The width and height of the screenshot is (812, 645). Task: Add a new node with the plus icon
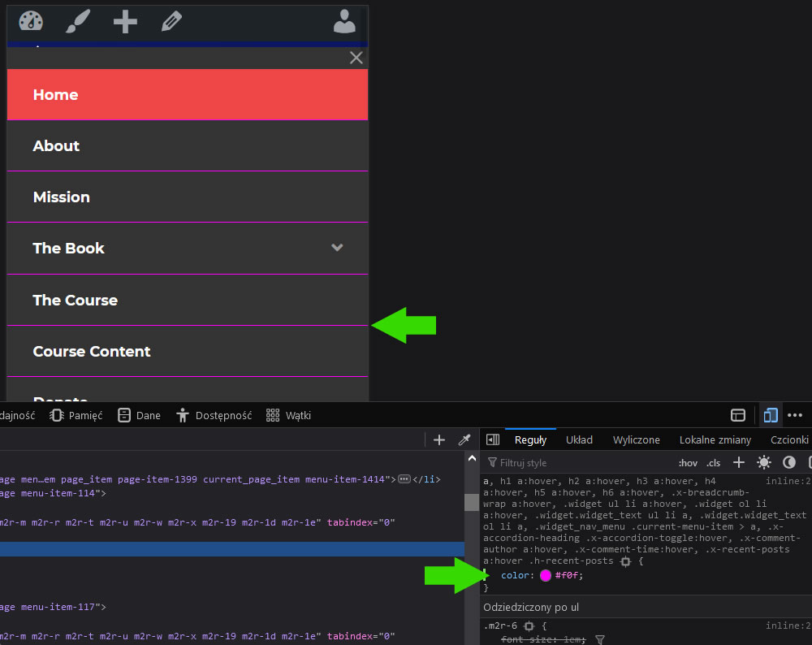click(439, 439)
